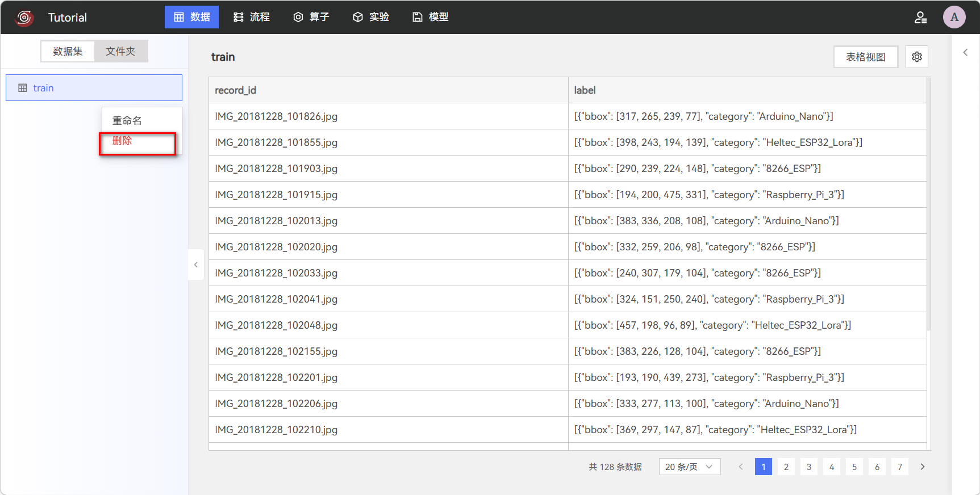
Task: Select cell IMG_20181228_101855.jpg
Action: pyautogui.click(x=389, y=142)
